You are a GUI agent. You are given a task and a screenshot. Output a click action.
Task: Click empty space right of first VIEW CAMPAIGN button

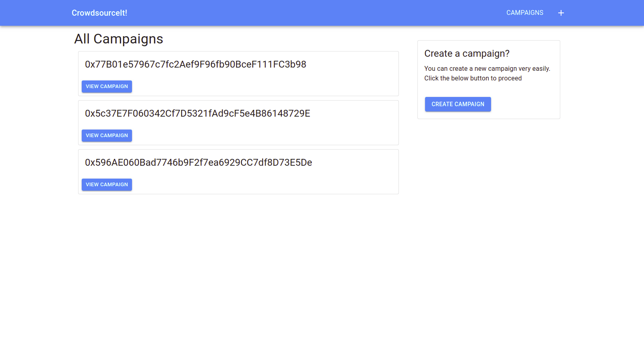pos(262,86)
